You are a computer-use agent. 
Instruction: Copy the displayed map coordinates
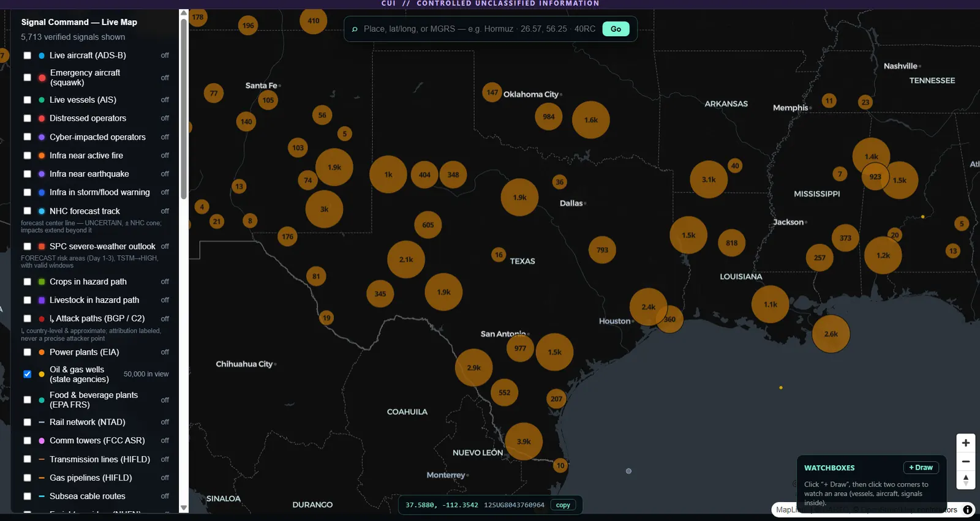coord(563,505)
